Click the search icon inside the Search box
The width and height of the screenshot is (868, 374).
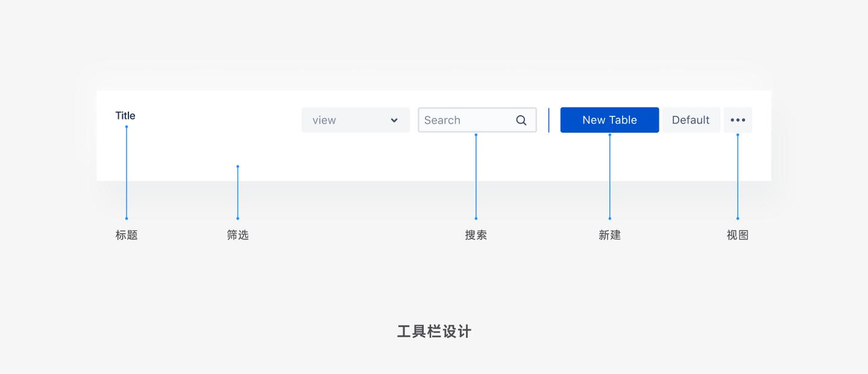point(521,120)
